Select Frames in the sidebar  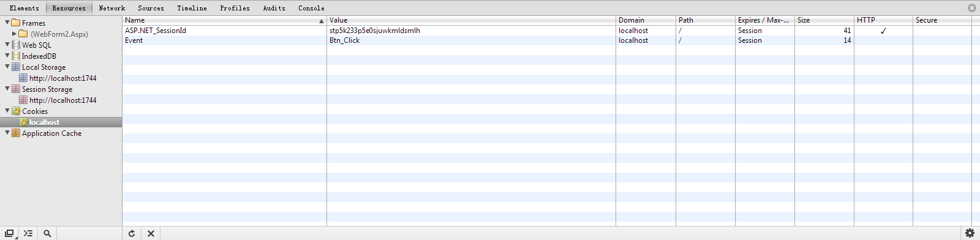(34, 23)
